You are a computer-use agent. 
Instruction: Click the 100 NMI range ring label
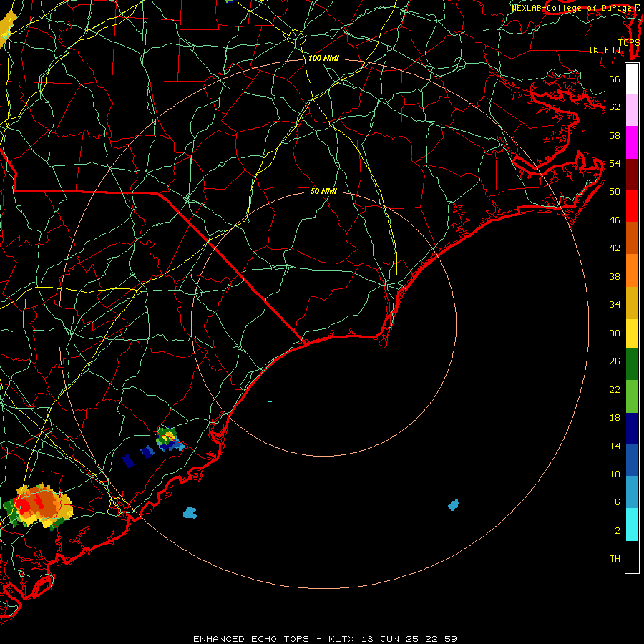(323, 59)
